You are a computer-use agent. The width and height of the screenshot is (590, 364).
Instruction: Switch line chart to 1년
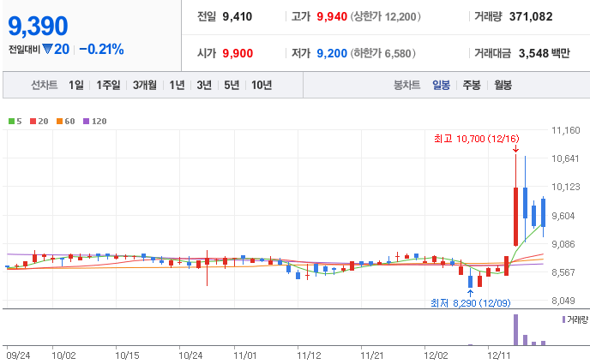tap(177, 85)
